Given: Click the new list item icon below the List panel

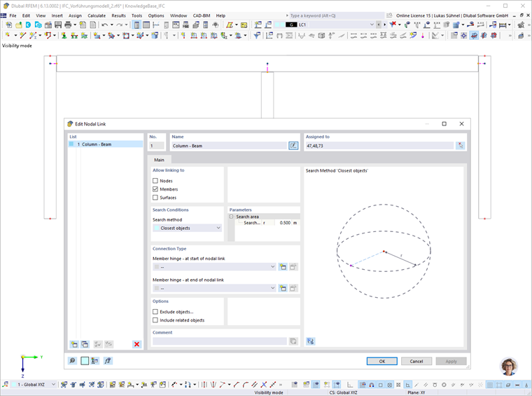Looking at the screenshot, I should tap(74, 344).
